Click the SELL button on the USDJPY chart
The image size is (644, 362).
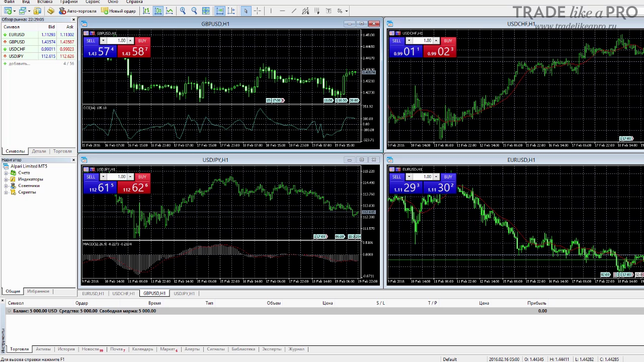(x=91, y=177)
